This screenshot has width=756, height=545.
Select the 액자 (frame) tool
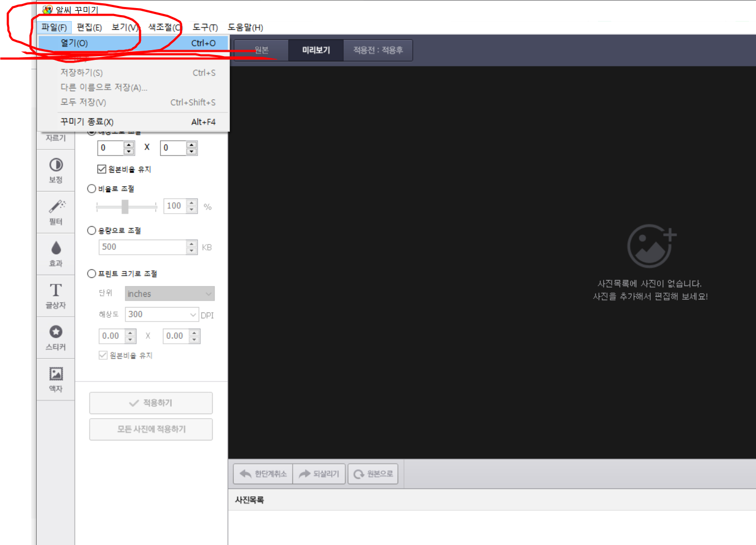[x=56, y=379]
